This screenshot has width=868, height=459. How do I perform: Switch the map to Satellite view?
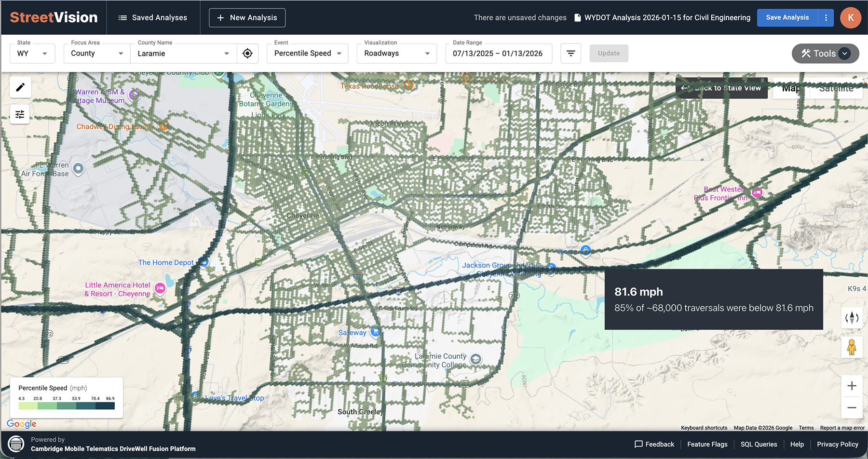tap(835, 88)
